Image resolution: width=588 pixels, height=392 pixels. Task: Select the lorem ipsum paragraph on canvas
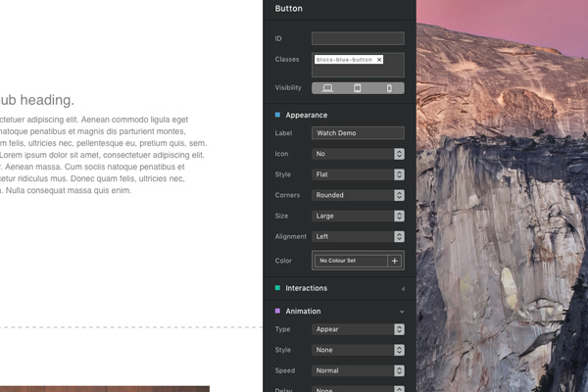(103, 155)
